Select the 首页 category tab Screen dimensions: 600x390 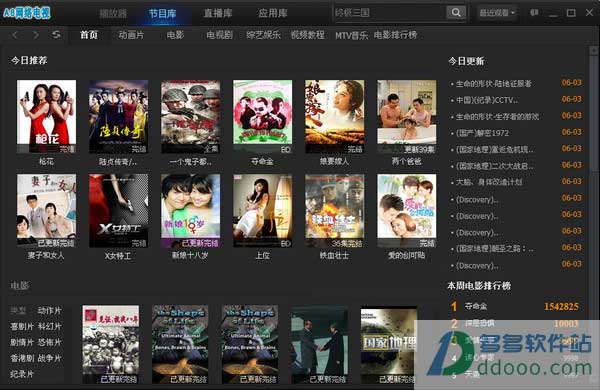point(89,35)
